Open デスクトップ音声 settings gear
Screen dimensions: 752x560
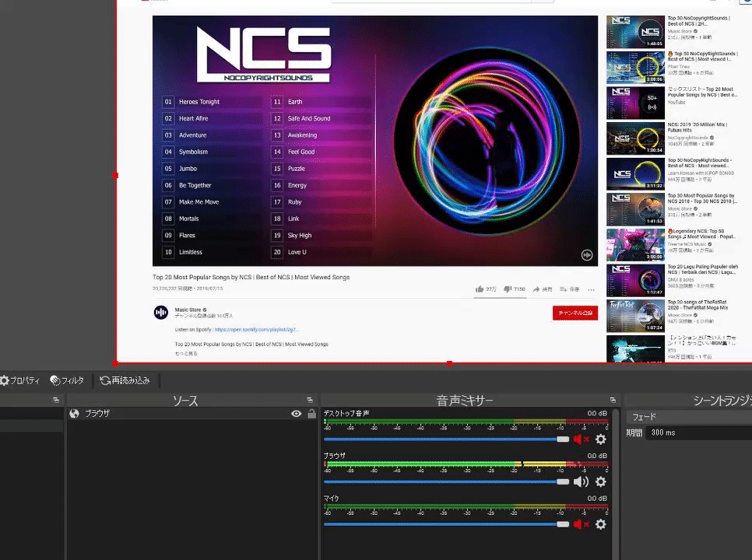pos(600,439)
